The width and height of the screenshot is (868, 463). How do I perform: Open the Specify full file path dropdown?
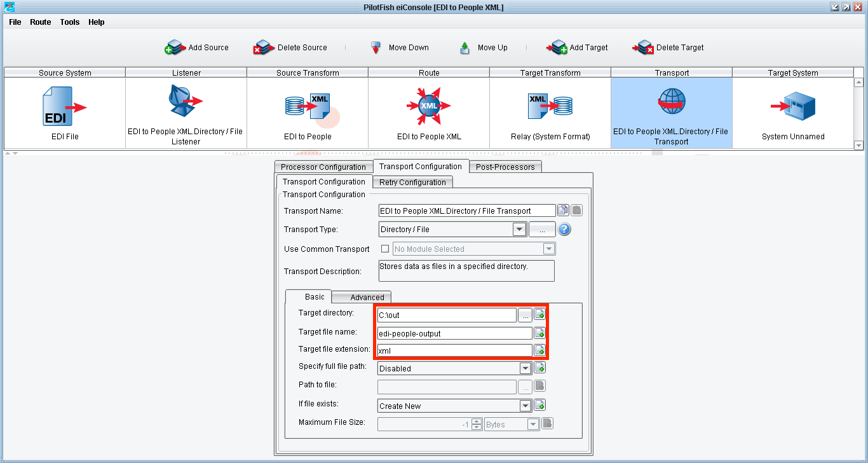pos(525,368)
